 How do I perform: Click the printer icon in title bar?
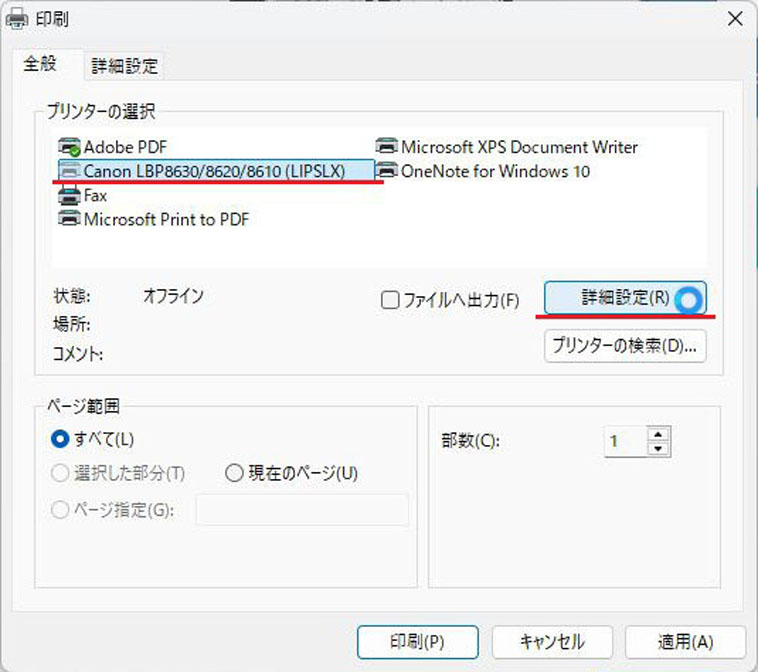18,19
